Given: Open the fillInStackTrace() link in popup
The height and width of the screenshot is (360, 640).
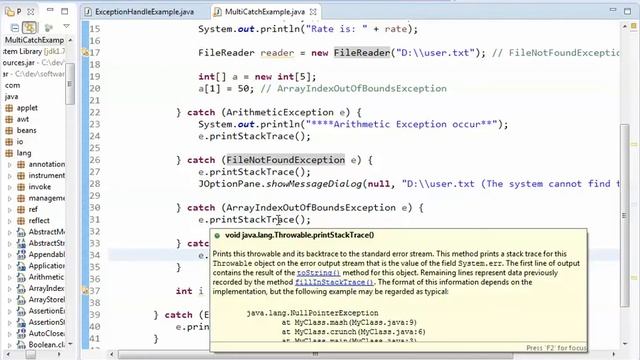Looking at the screenshot, I should pos(334,282).
